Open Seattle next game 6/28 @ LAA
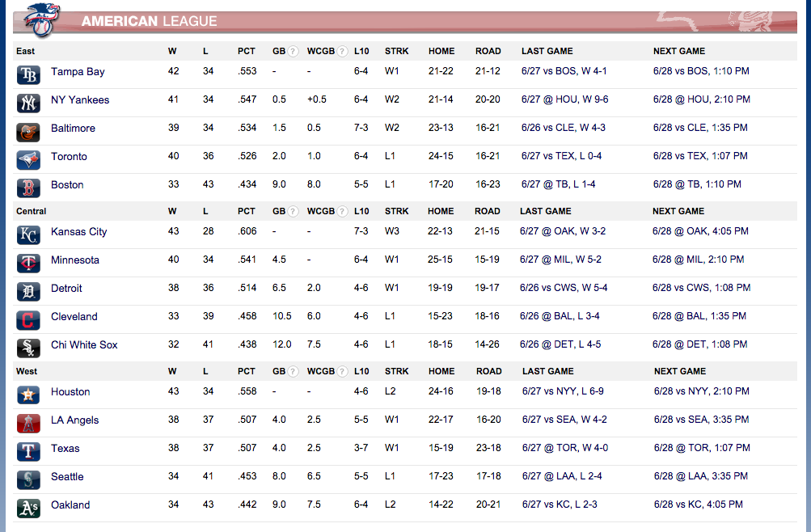Viewport: 811px width, 532px height. [701, 476]
